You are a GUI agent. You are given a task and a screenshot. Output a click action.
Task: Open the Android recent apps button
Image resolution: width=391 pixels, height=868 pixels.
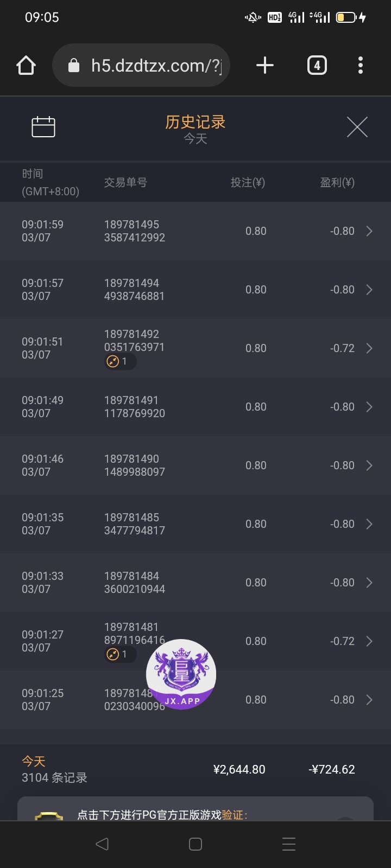click(289, 844)
